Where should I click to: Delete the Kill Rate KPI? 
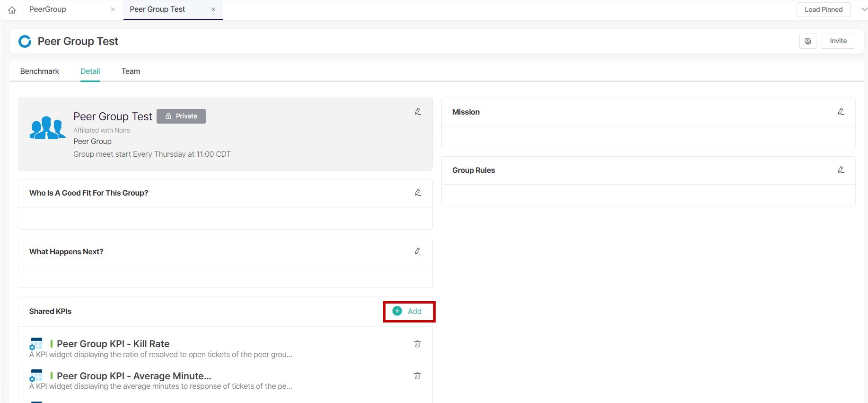click(417, 344)
